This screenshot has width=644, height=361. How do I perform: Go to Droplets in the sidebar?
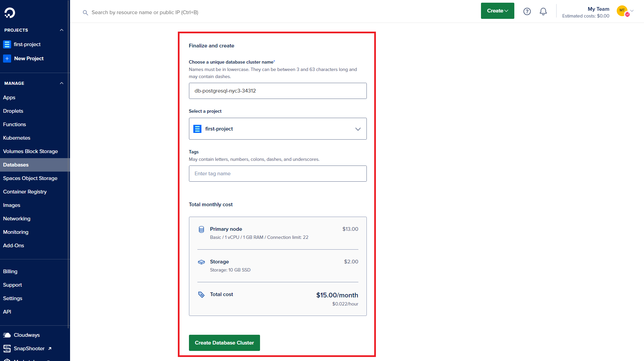click(13, 111)
